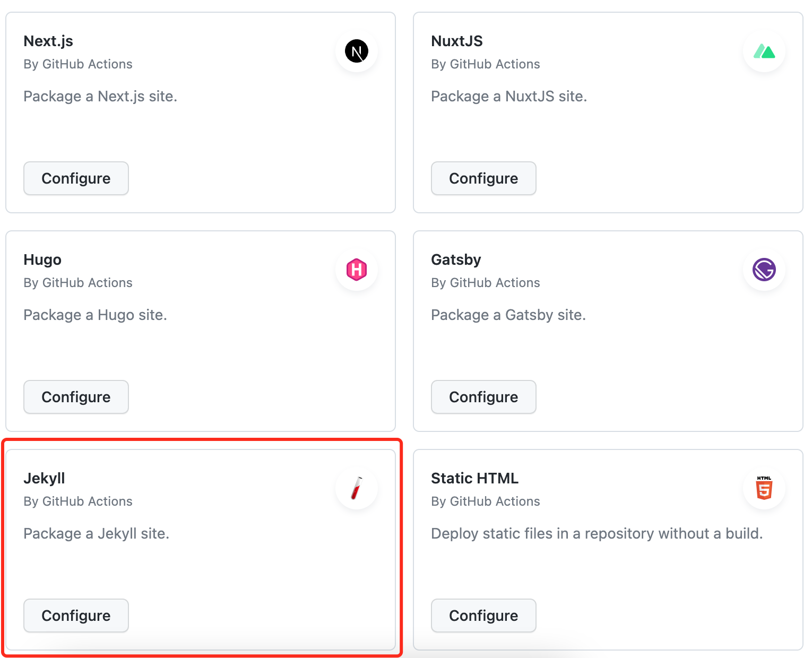Select the NuxtJS card title
The height and width of the screenshot is (658, 812).
coord(457,41)
